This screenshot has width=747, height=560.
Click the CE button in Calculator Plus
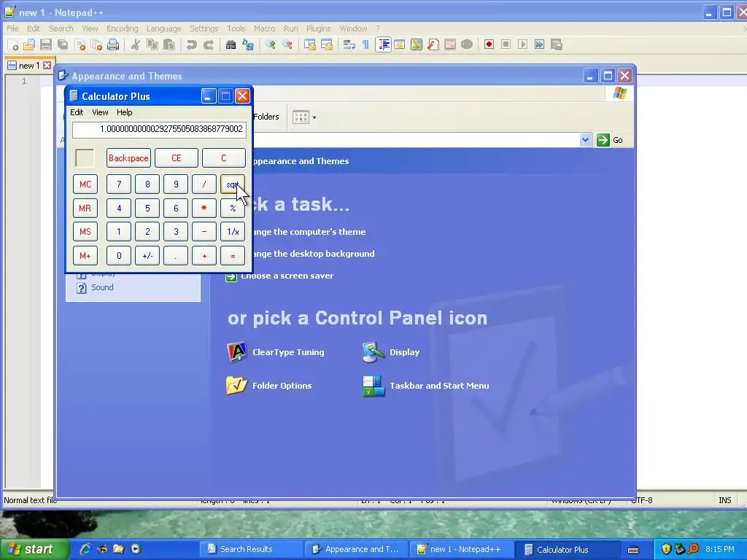(177, 158)
